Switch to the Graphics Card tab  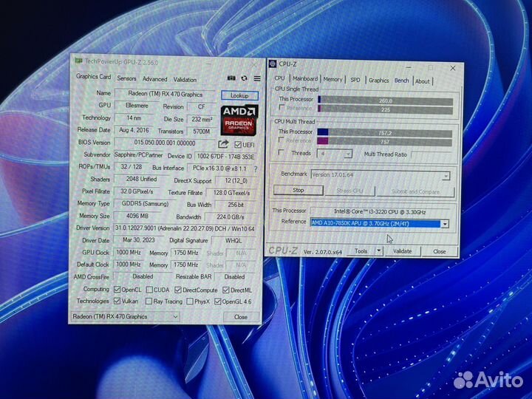93,77
